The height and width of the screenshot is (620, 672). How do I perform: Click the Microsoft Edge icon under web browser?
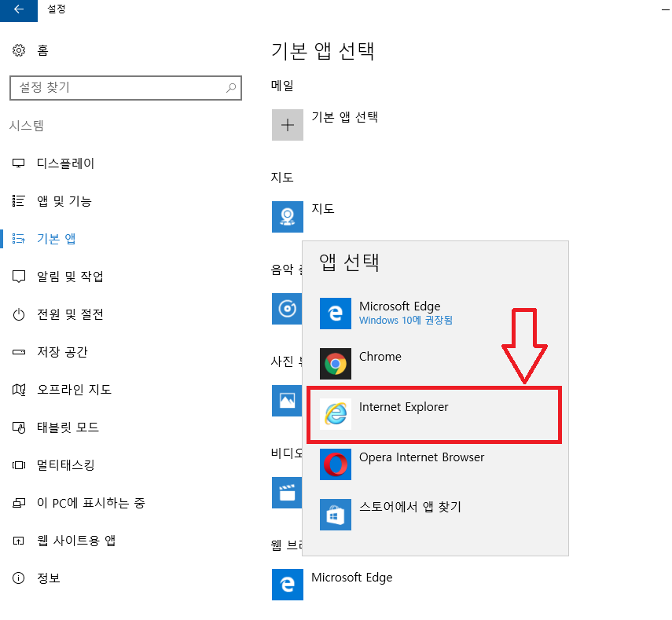pos(288,585)
